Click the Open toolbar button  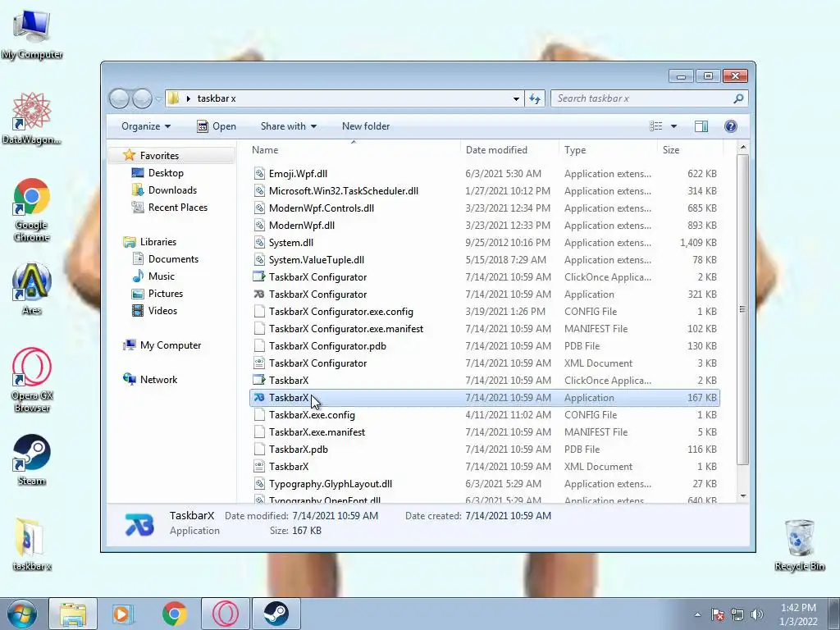click(217, 126)
